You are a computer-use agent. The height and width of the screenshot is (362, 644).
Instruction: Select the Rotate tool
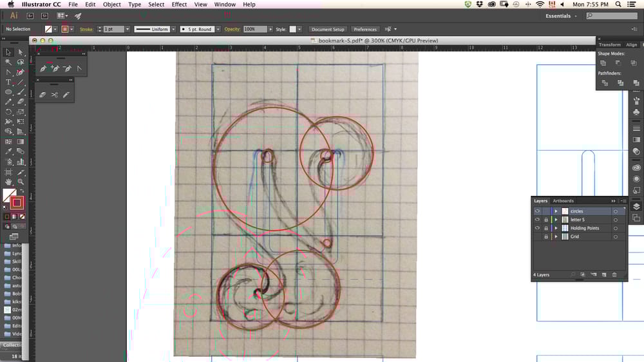click(8, 112)
